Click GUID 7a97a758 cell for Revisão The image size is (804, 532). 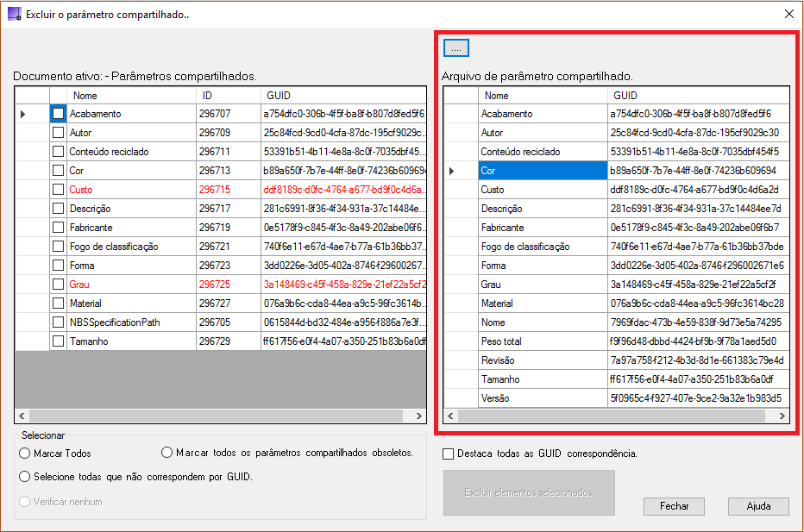(699, 360)
